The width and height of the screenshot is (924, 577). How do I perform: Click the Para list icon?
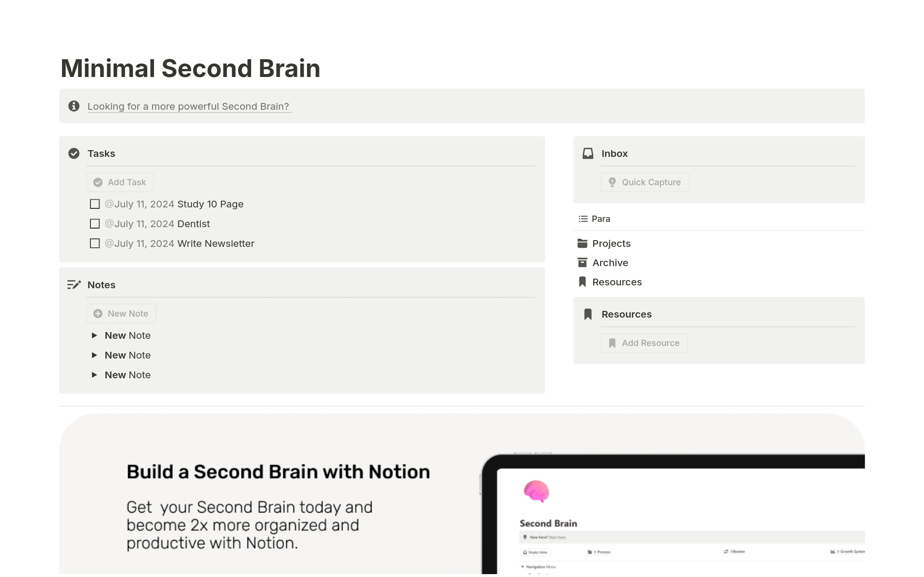(x=582, y=218)
